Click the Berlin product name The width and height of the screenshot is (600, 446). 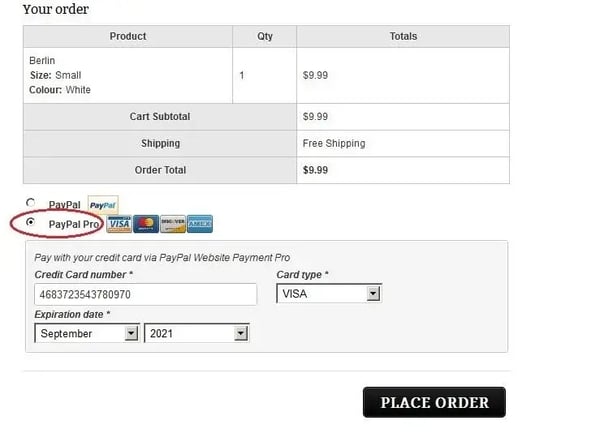click(42, 61)
